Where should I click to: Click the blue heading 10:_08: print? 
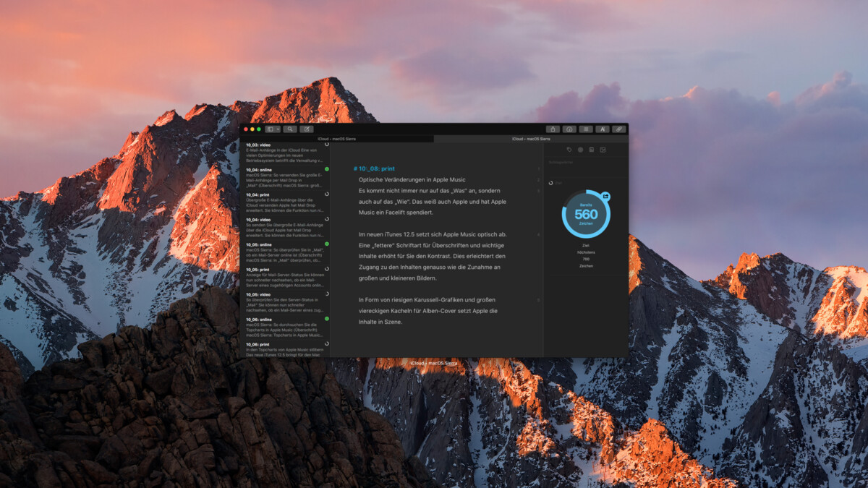coord(374,168)
